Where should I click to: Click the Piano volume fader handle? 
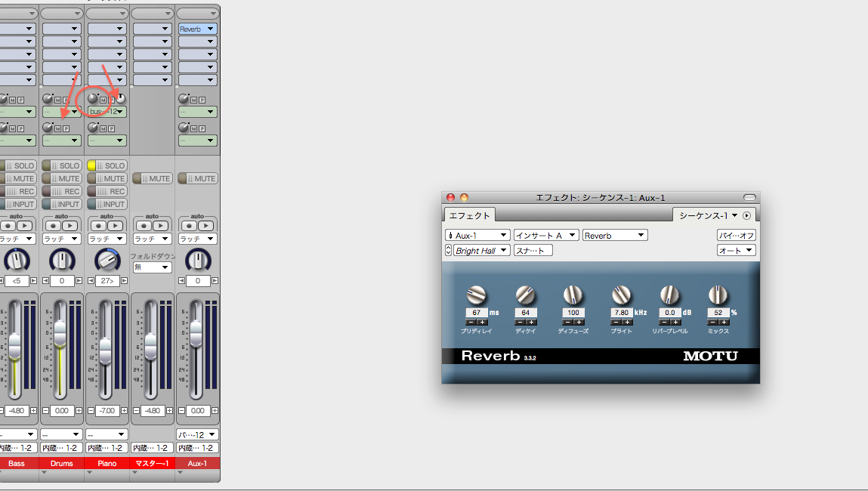click(x=105, y=350)
